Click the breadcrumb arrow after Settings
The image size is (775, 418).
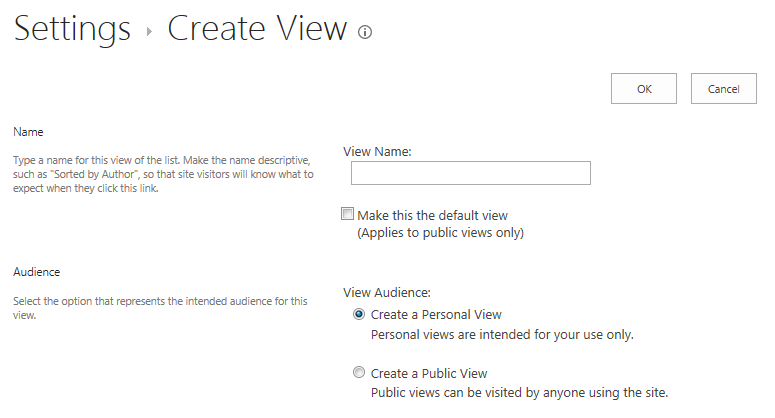(149, 32)
